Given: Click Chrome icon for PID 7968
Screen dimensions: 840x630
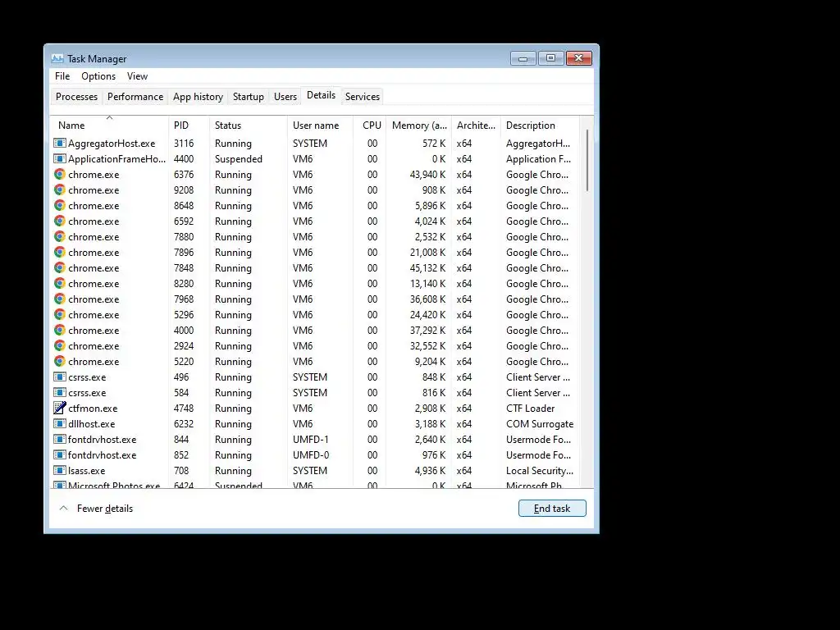Looking at the screenshot, I should 59,299.
